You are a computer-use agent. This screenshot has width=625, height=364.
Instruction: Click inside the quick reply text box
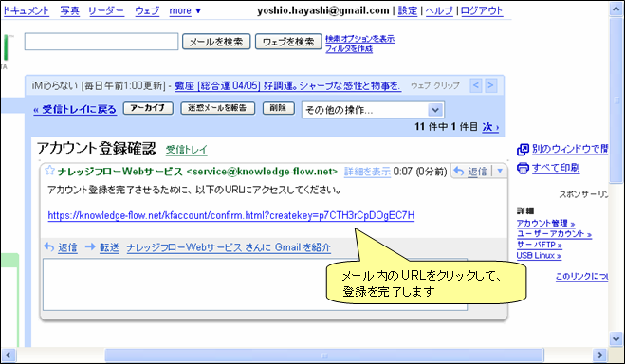(255, 284)
